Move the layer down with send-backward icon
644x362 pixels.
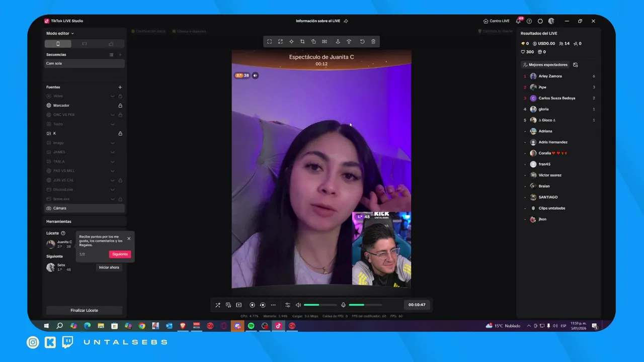coord(349,42)
